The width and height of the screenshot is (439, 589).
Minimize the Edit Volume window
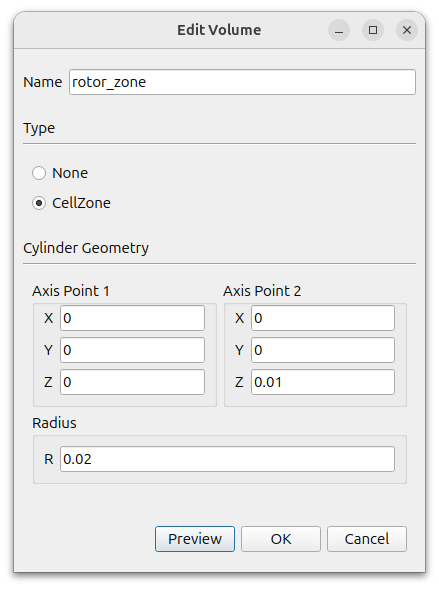[x=339, y=30]
